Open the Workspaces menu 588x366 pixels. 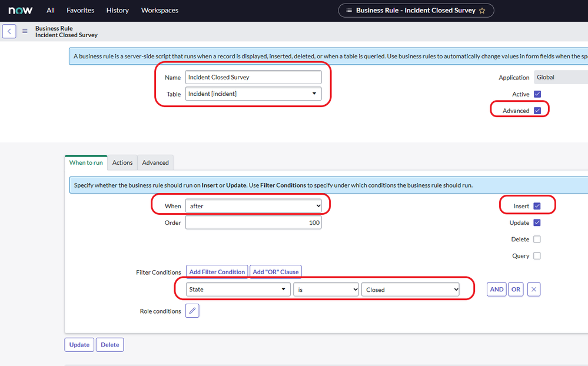pos(160,11)
